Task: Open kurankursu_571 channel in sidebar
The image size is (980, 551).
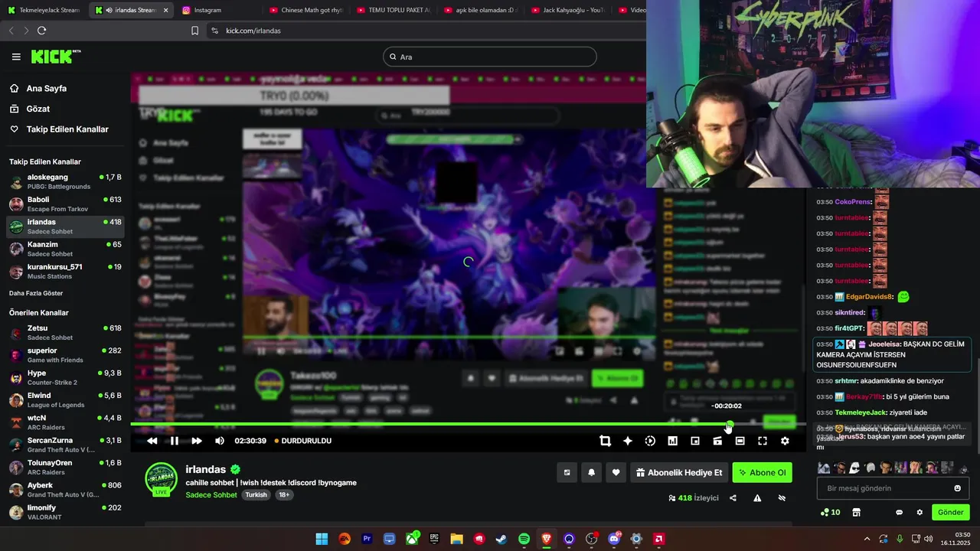Action: tap(65, 271)
